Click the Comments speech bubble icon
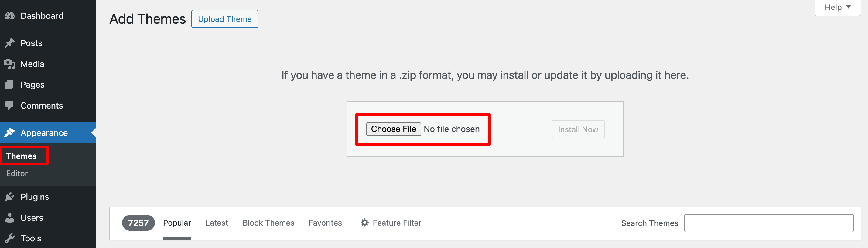This screenshot has height=248, width=868. [x=10, y=106]
